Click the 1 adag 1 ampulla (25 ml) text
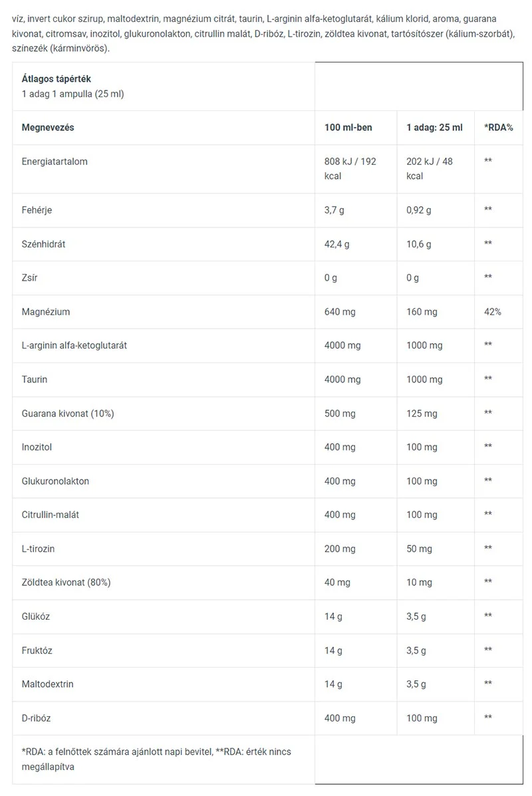 pos(72,94)
